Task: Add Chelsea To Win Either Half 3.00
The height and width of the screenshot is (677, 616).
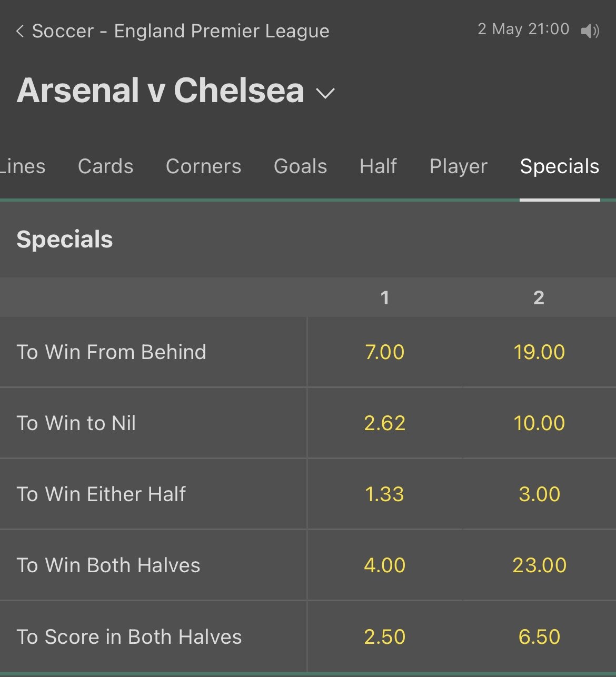Action: [x=539, y=494]
